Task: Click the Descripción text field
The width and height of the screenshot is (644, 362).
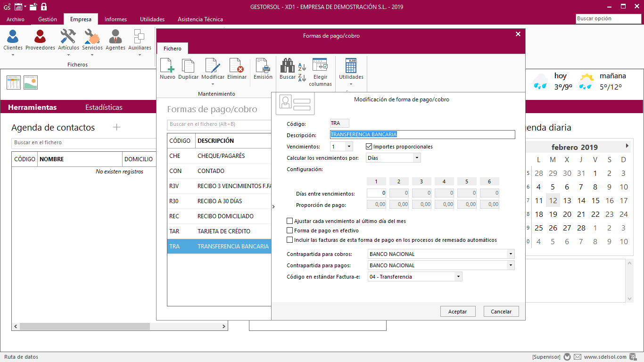Action: coord(422,134)
